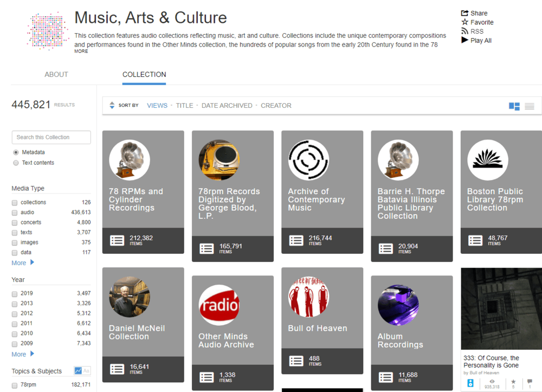Open 333: Of Course, the Personality is Gone
The height and width of the screenshot is (392, 542).
coord(491,362)
